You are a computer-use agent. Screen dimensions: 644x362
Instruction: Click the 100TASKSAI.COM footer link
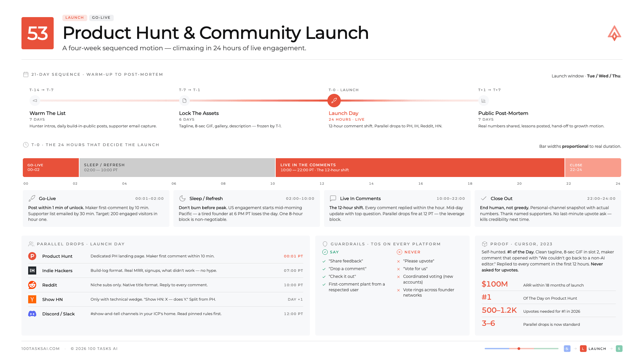click(41, 349)
